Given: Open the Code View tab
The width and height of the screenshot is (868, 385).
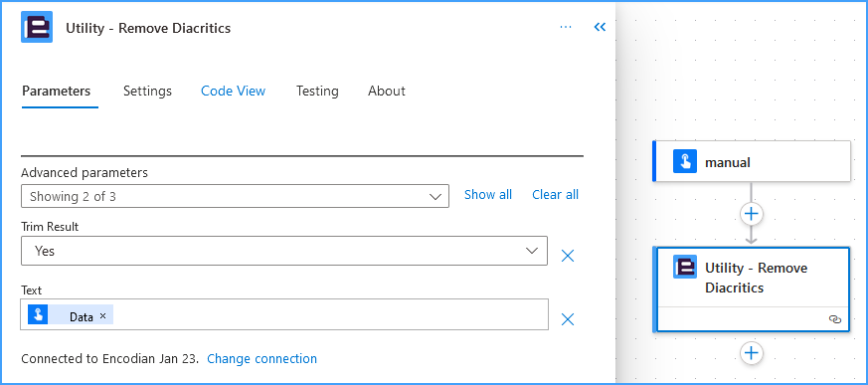Looking at the screenshot, I should point(233,91).
